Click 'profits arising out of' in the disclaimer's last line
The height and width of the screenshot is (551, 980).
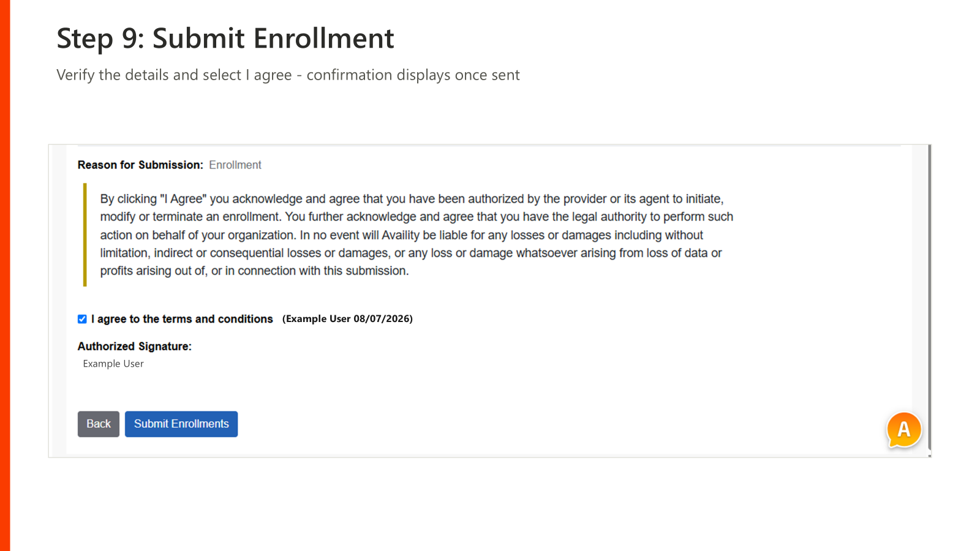click(x=153, y=271)
